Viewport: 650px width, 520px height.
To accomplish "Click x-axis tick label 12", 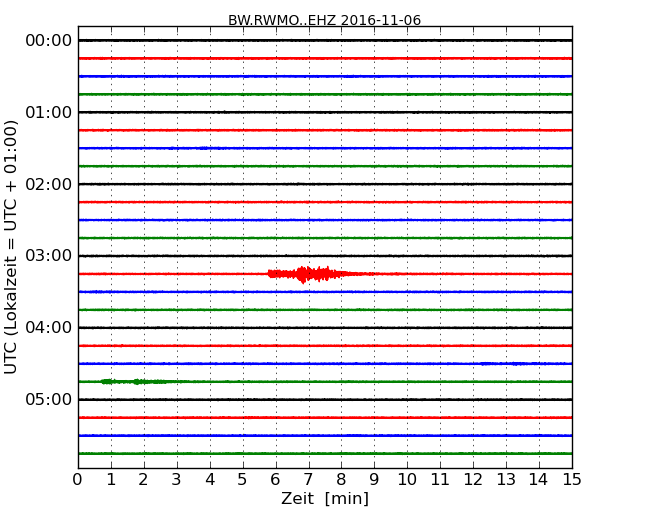I will [473, 480].
